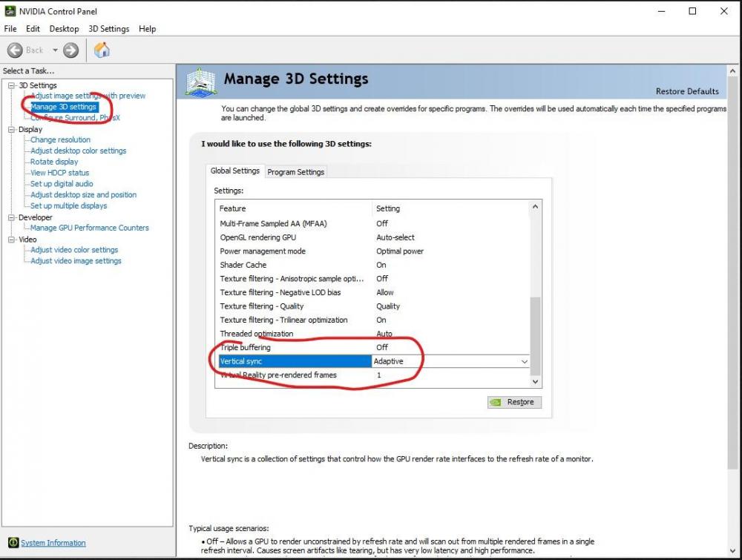This screenshot has width=742, height=560.
Task: Open the Desktop menu
Action: click(64, 29)
